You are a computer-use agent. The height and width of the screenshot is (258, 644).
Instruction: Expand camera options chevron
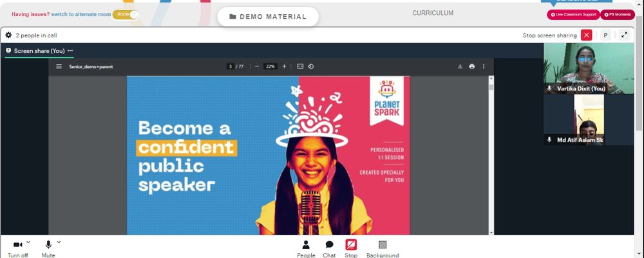point(28,242)
